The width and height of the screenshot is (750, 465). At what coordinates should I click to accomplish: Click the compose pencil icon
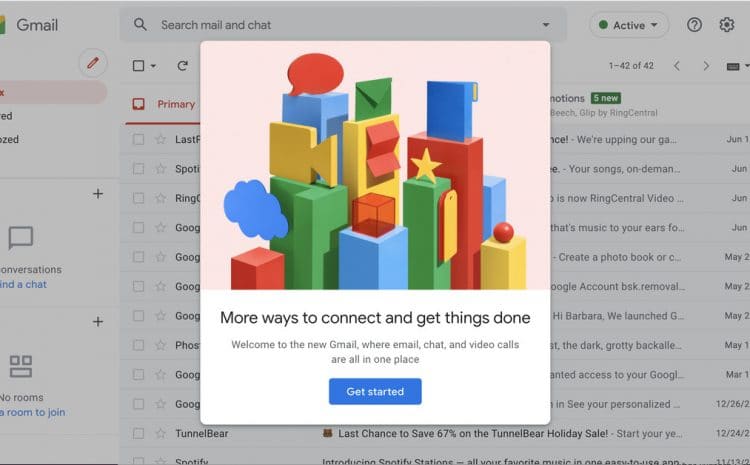click(x=93, y=63)
